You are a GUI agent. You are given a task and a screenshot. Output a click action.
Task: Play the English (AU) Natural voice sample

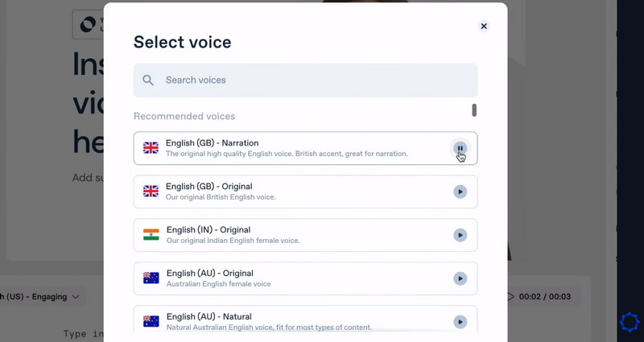pos(460,322)
